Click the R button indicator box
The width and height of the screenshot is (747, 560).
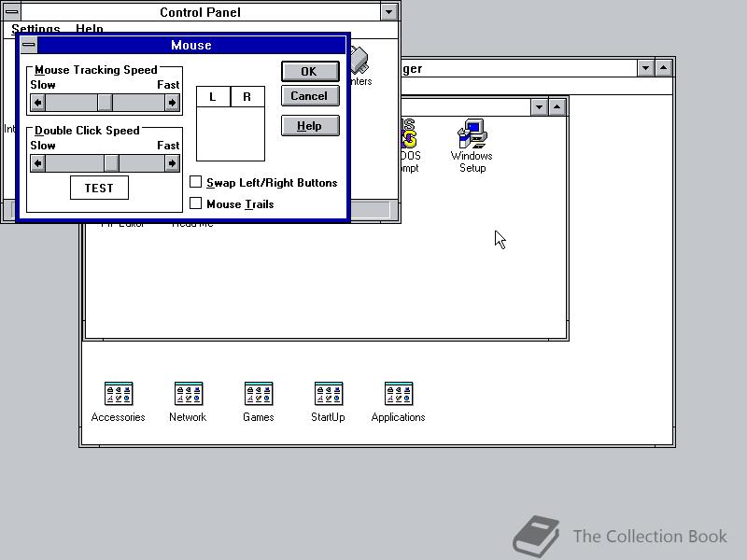(247, 97)
